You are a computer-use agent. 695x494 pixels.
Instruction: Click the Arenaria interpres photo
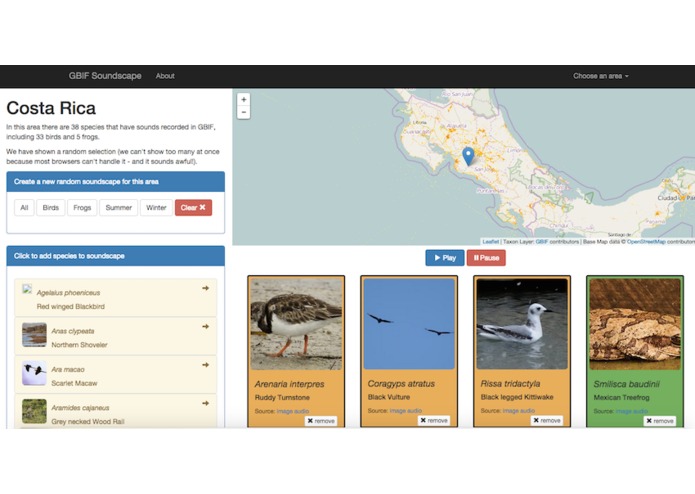(x=296, y=324)
